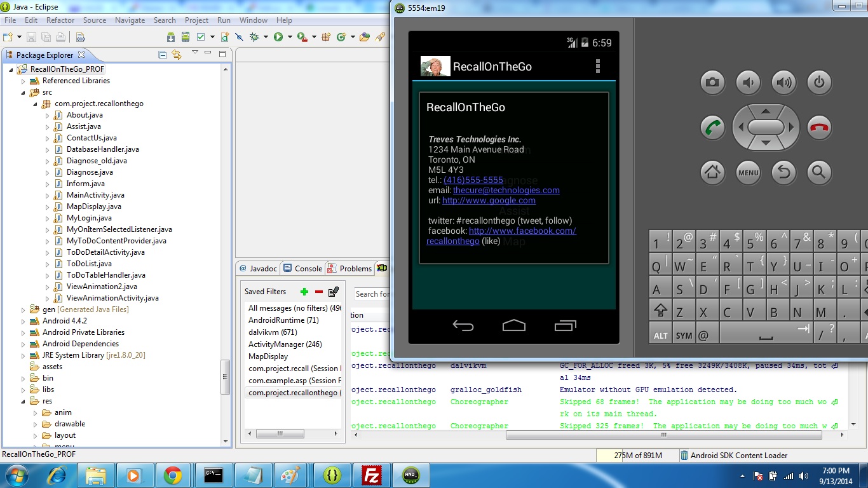Collapse the RecallOnTheGo_PROF project node
Image resolution: width=868 pixels, height=488 pixels.
(11, 69)
